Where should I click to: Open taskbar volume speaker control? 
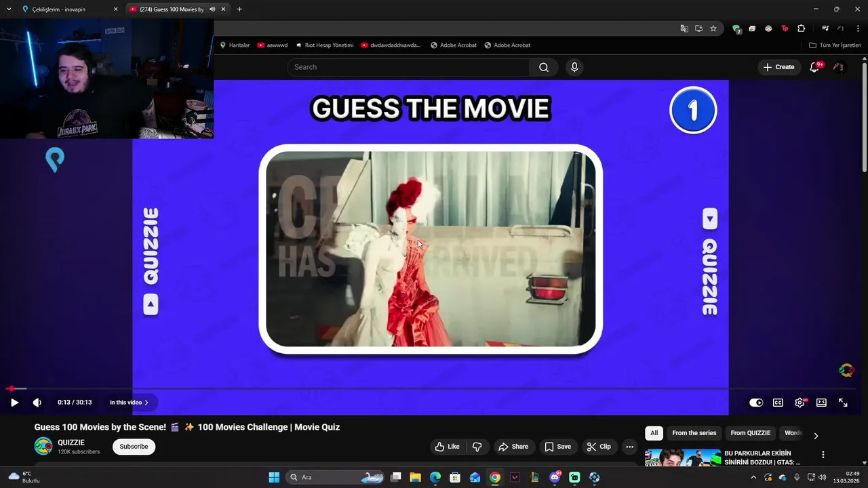point(822,477)
